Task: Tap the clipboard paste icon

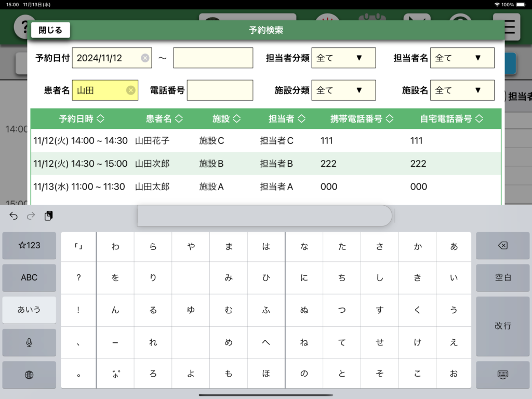Action: click(48, 216)
